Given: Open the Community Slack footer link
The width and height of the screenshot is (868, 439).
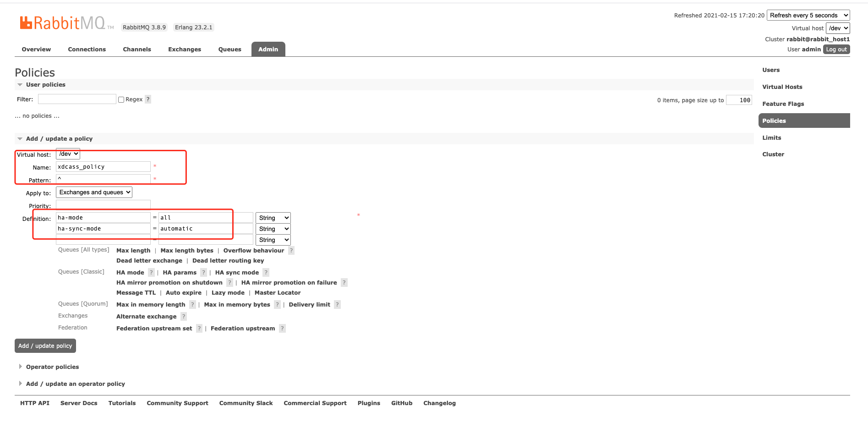Looking at the screenshot, I should point(246,403).
